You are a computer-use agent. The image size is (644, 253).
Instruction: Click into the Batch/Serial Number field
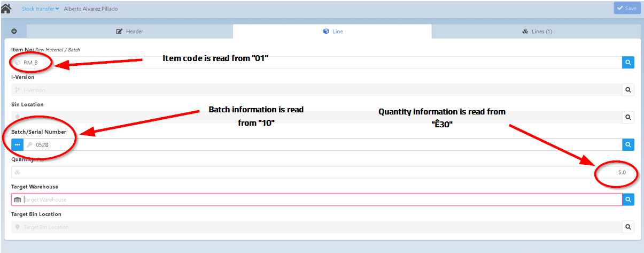tap(321, 145)
